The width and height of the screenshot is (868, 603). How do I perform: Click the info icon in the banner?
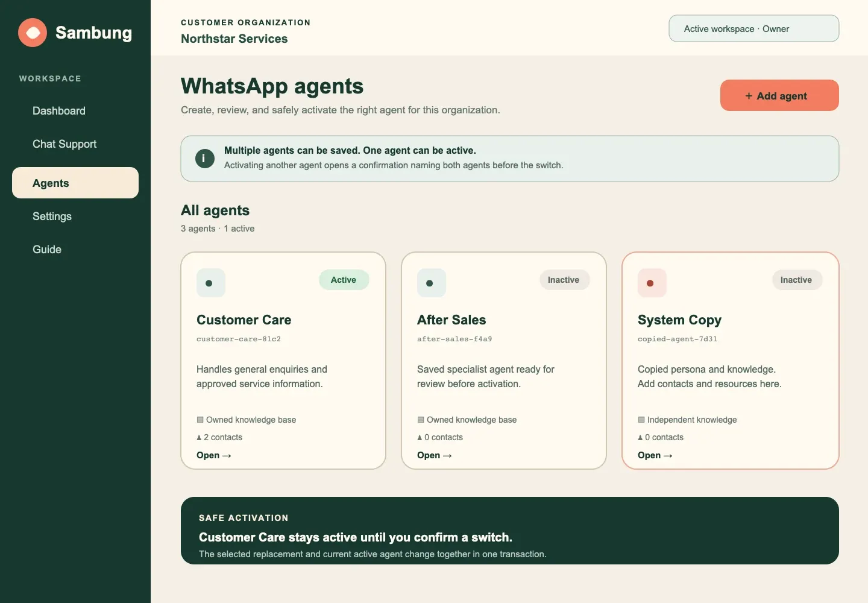click(x=205, y=159)
